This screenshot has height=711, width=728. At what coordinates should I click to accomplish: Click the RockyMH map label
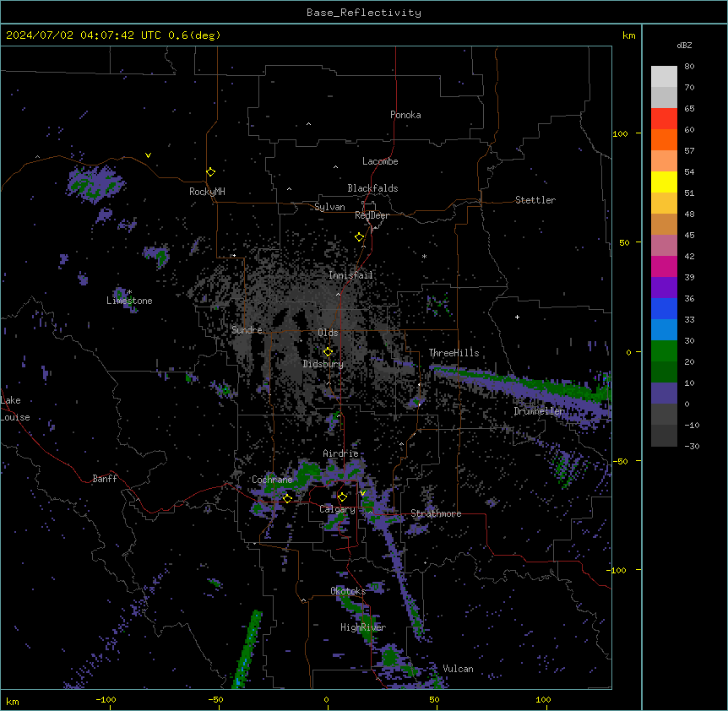click(x=207, y=192)
